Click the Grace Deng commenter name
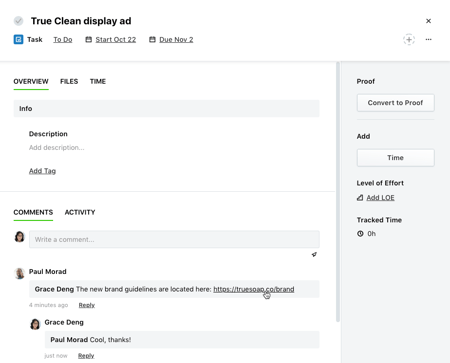The image size is (450, 363). (64, 322)
